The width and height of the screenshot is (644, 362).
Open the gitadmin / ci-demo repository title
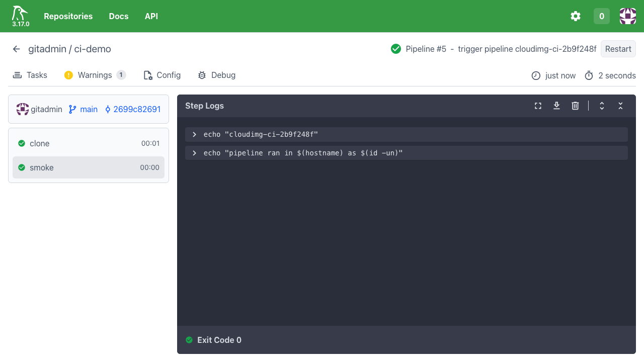tap(69, 49)
